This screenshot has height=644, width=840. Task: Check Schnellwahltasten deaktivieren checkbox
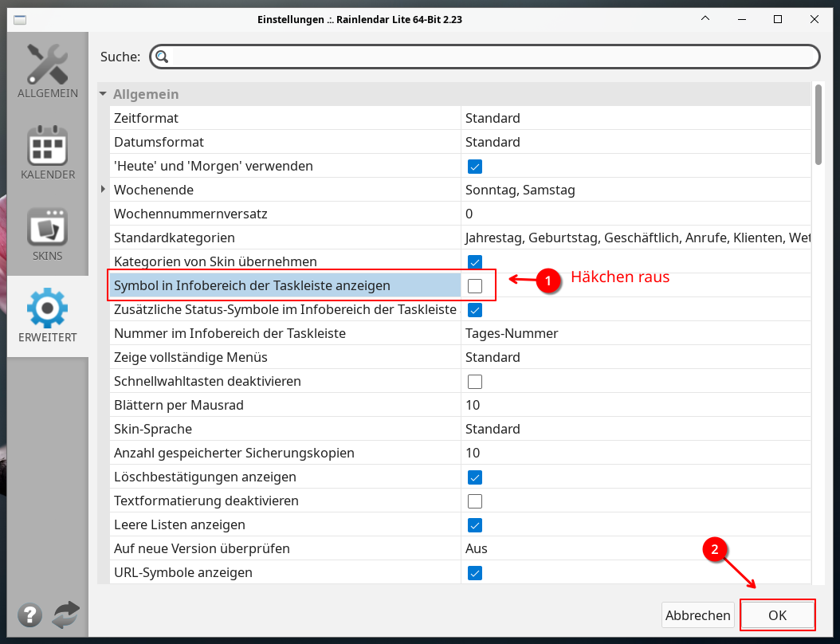(475, 382)
